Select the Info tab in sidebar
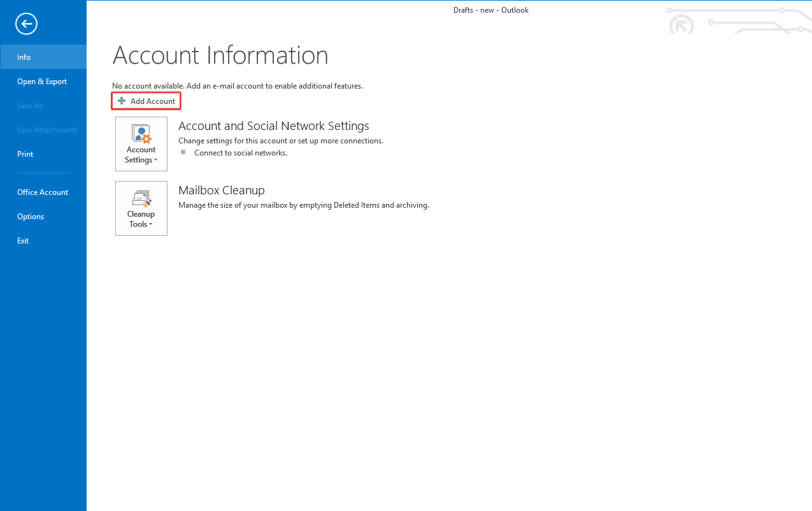This screenshot has height=511, width=812. (43, 57)
